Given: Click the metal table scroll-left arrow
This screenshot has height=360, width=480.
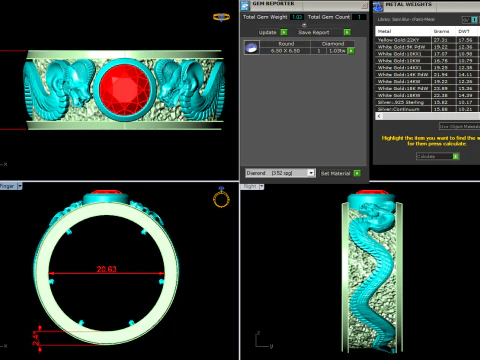Looking at the screenshot, I should (379, 116).
